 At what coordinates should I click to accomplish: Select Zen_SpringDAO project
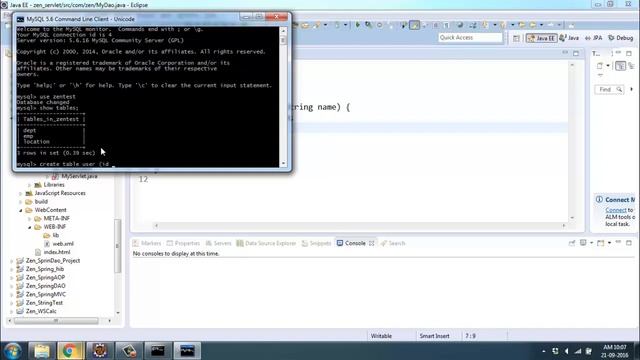coord(41,286)
